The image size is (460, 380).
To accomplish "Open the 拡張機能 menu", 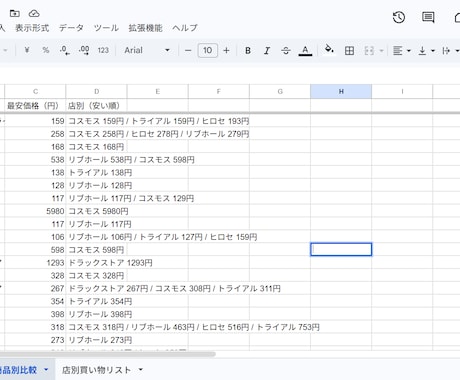I will pos(146,28).
